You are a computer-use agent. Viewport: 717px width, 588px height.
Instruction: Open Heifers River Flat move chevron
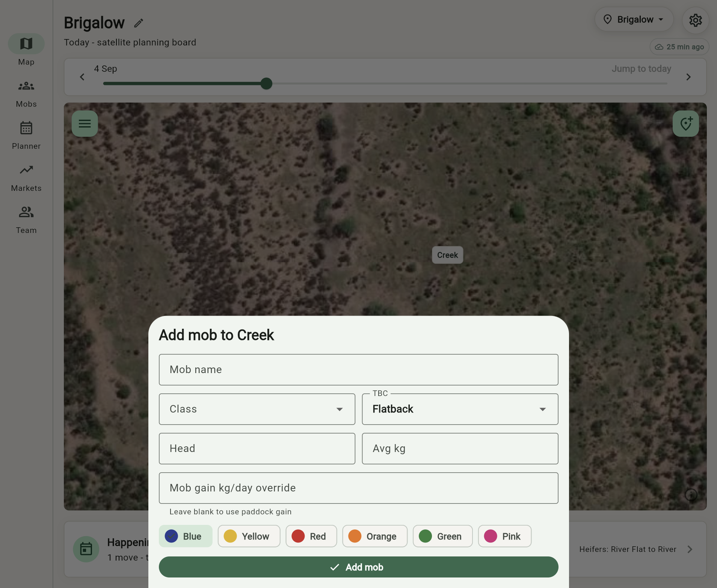[690, 549]
